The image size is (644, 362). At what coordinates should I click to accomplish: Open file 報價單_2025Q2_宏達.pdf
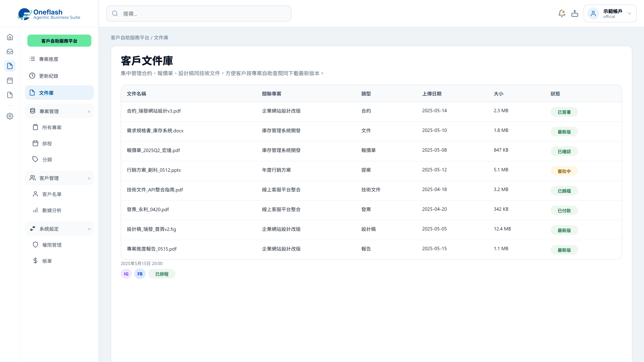coord(153,150)
